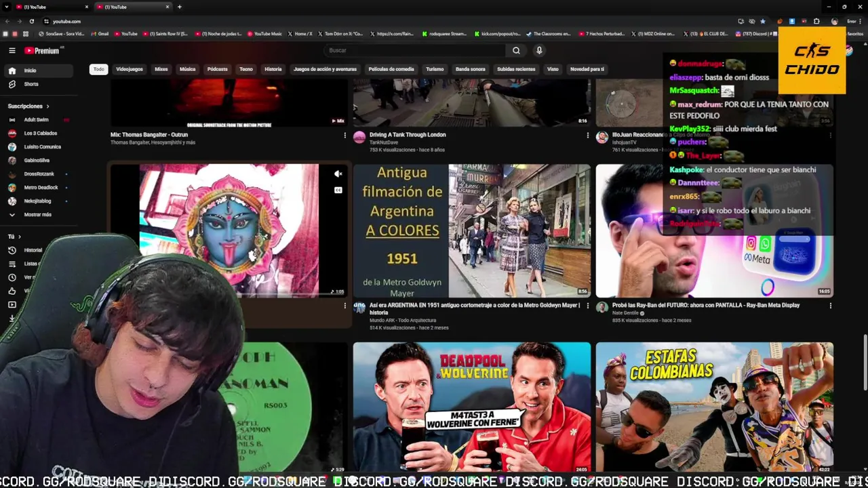Screen dimensions: 868x488
Task: Open Mundo ARK - Todo Arquitectura channel link
Action: click(403, 321)
